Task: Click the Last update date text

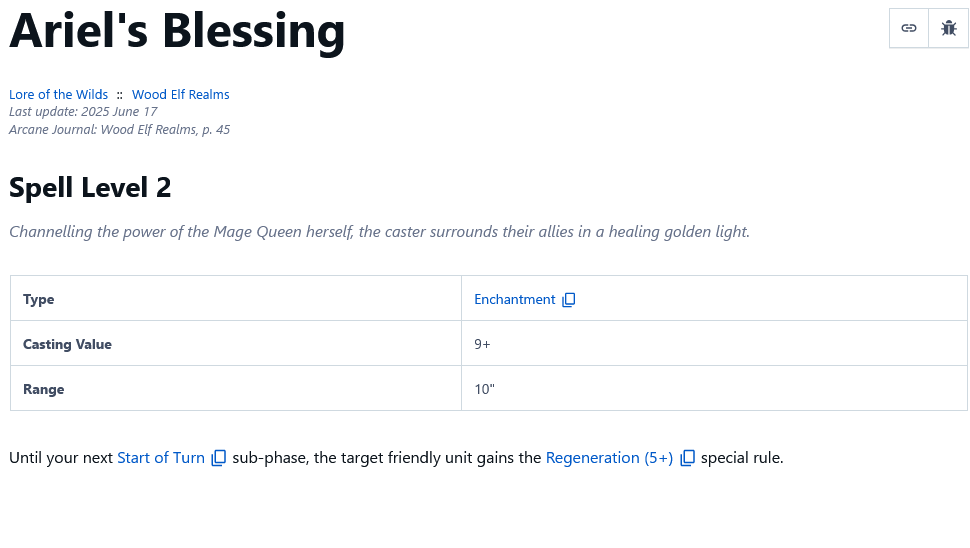Action: 83,112
